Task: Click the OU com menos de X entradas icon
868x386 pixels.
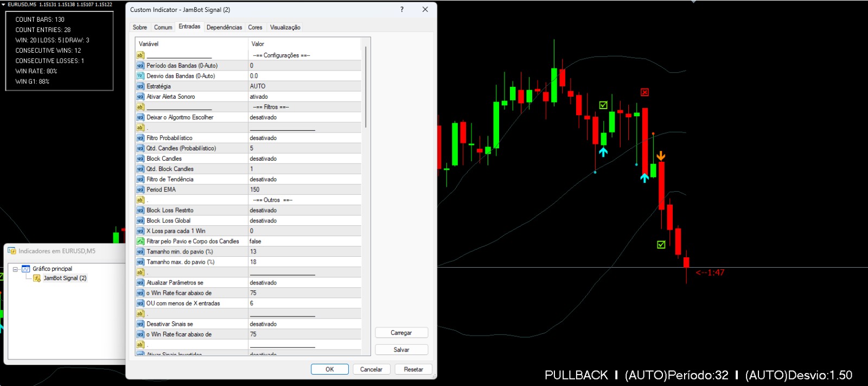Action: pyautogui.click(x=140, y=303)
